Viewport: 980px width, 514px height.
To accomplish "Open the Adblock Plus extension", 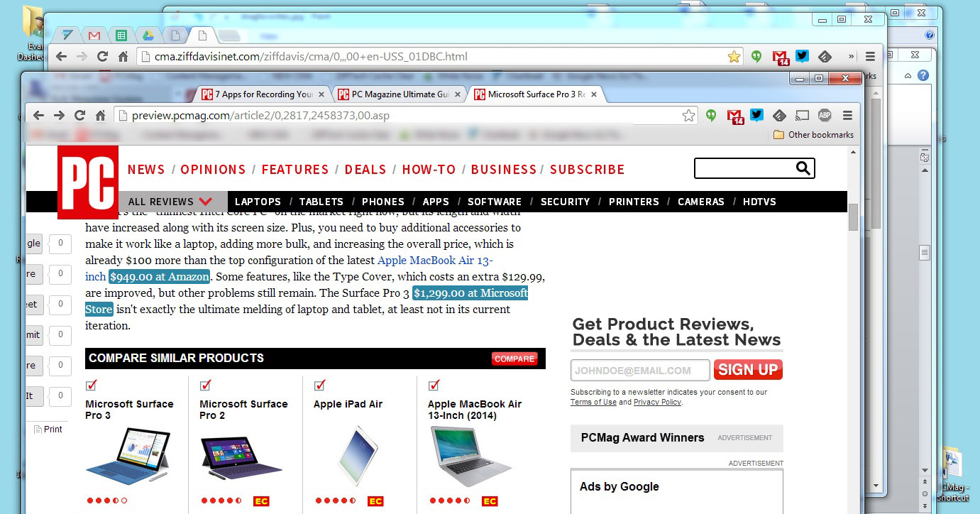I will [825, 116].
